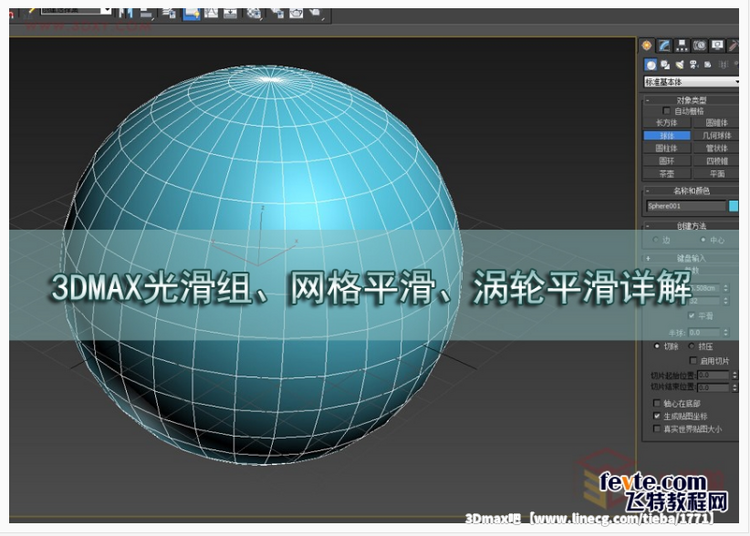Click the 长方体 box button

pos(666,123)
